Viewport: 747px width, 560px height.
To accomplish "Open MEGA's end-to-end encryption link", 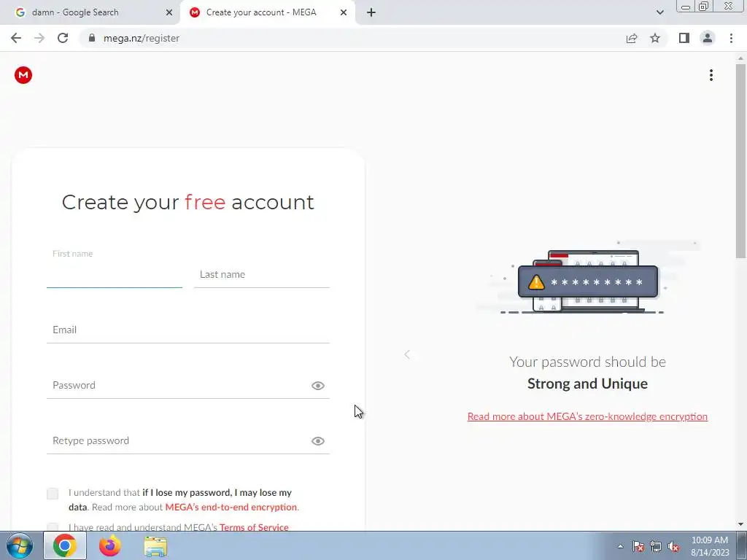I will point(231,507).
